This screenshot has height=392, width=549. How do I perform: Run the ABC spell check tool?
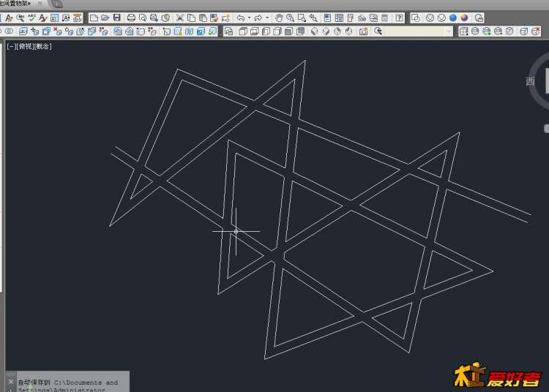[32, 18]
